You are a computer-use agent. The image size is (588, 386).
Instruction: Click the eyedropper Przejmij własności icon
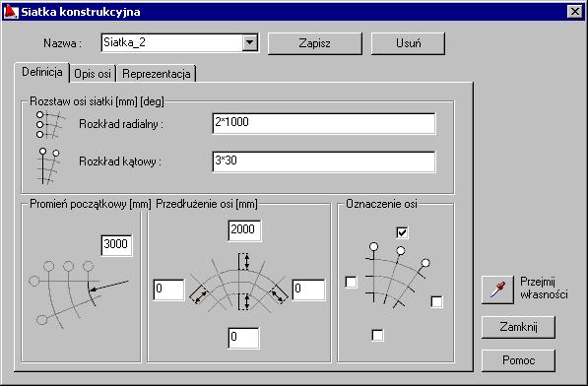[x=497, y=289]
